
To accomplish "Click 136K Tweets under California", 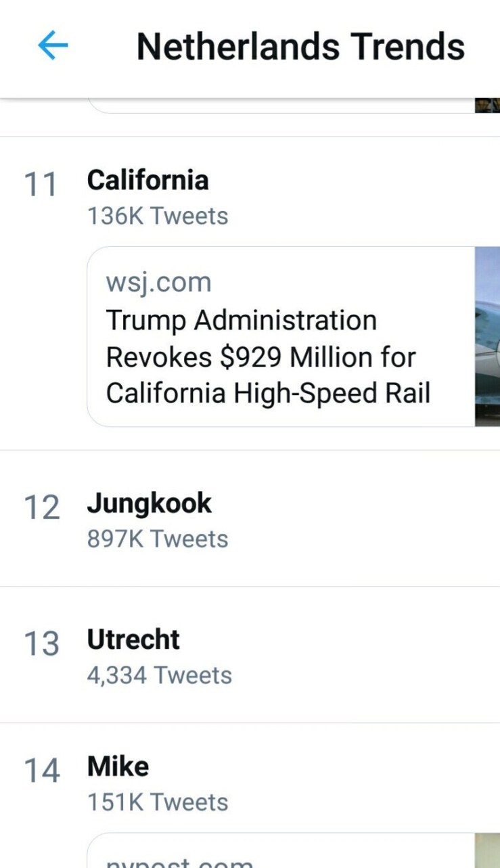I will [158, 216].
